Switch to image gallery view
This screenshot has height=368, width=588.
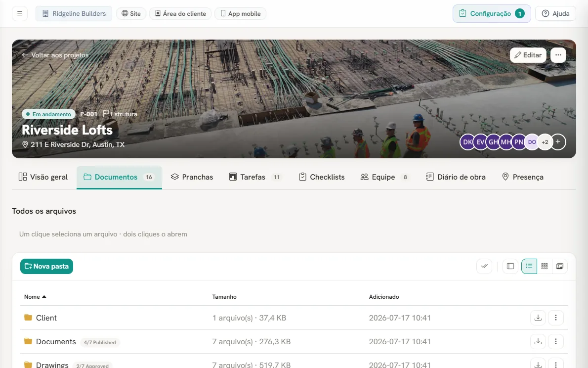pos(560,266)
